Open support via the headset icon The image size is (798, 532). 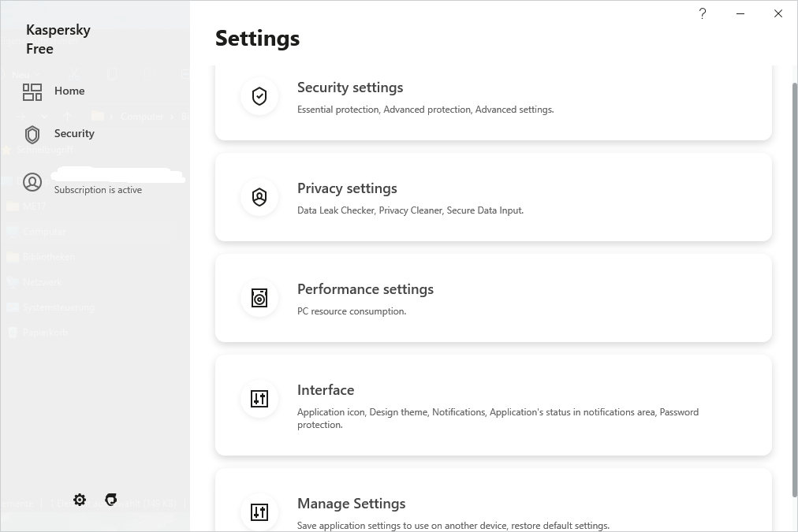click(x=111, y=500)
